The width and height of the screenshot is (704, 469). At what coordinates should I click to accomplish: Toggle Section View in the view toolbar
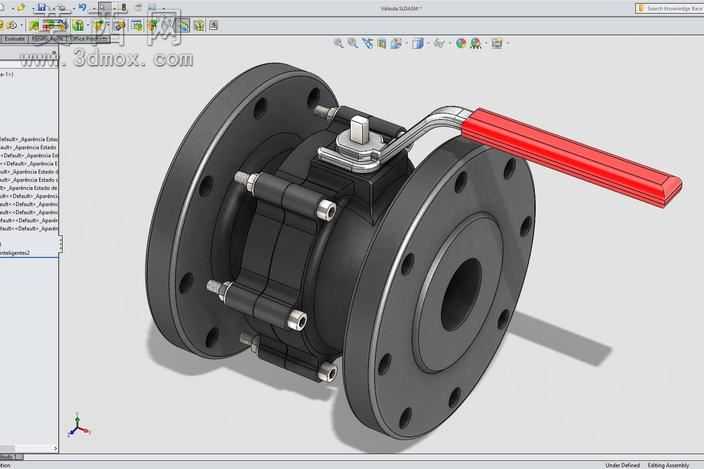click(x=382, y=43)
